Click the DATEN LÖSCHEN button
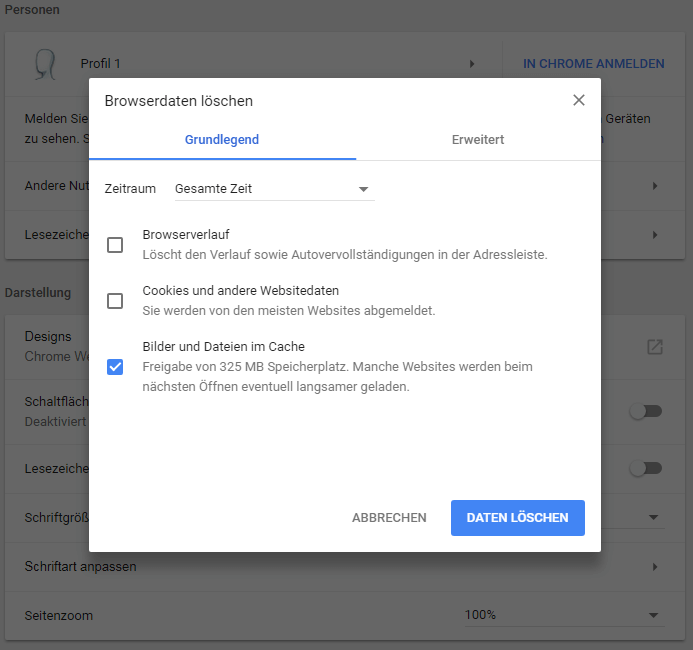The image size is (693, 650). click(518, 518)
